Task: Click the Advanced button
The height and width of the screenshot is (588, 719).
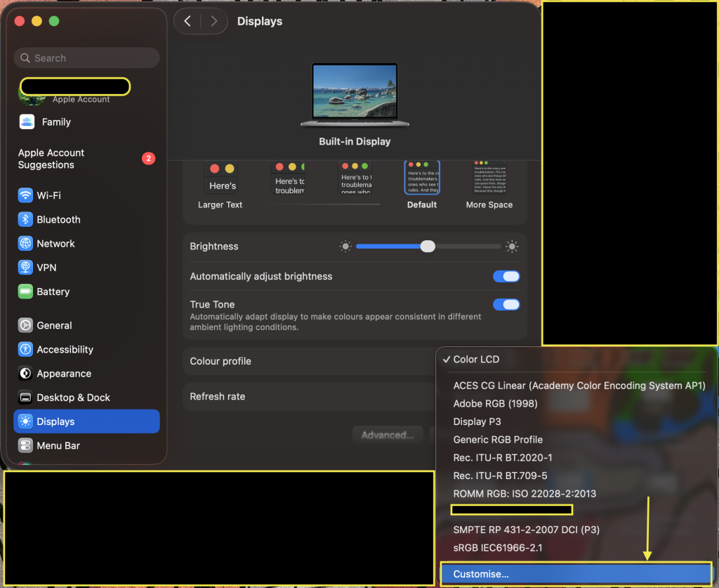Action: tap(388, 434)
